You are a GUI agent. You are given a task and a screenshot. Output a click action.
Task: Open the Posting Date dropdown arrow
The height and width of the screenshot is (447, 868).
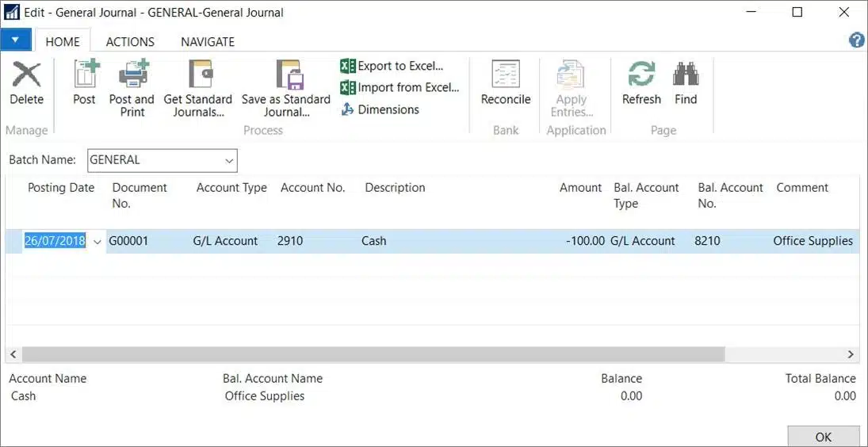(x=98, y=242)
